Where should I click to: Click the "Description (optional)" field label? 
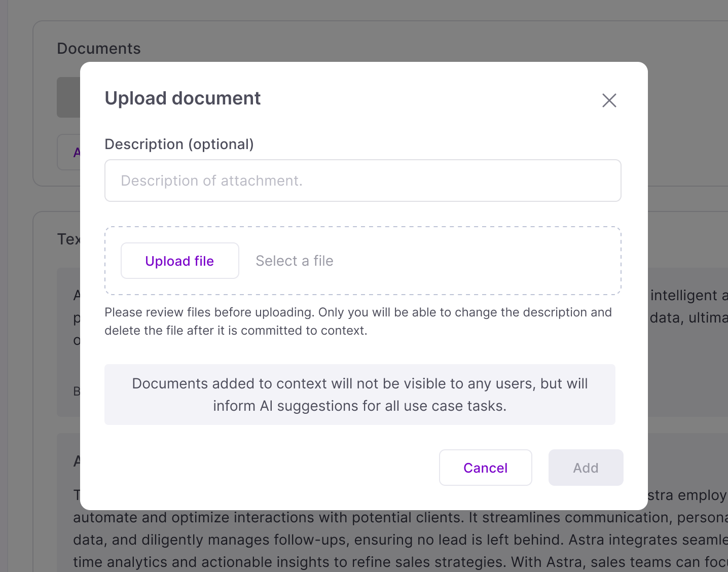click(x=179, y=145)
